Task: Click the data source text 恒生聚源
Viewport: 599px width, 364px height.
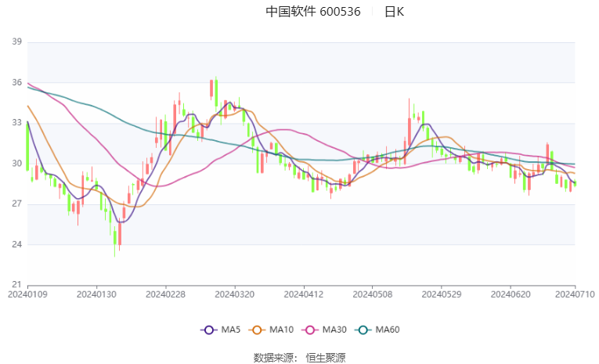Action: click(326, 358)
